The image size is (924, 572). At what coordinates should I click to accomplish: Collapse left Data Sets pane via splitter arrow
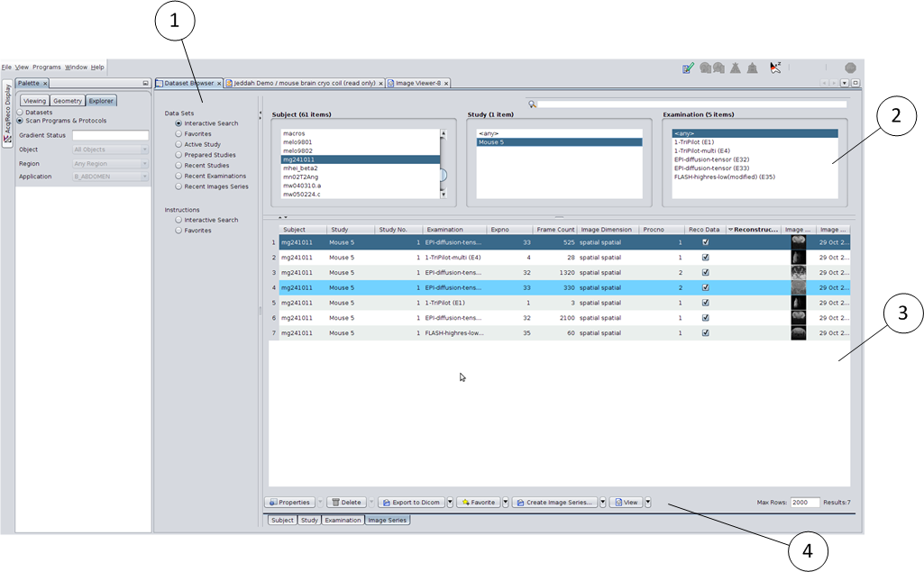click(260, 112)
